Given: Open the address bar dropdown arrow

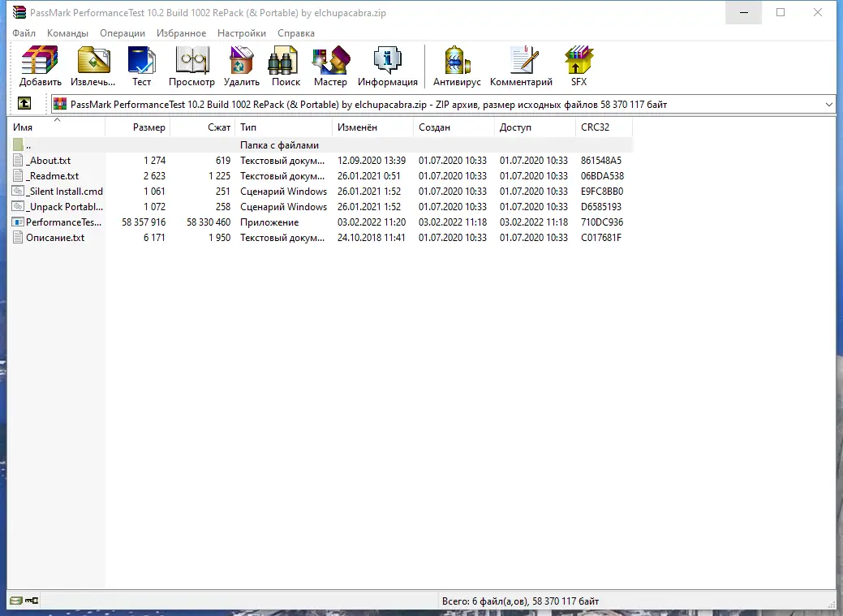Looking at the screenshot, I should pyautogui.click(x=828, y=104).
